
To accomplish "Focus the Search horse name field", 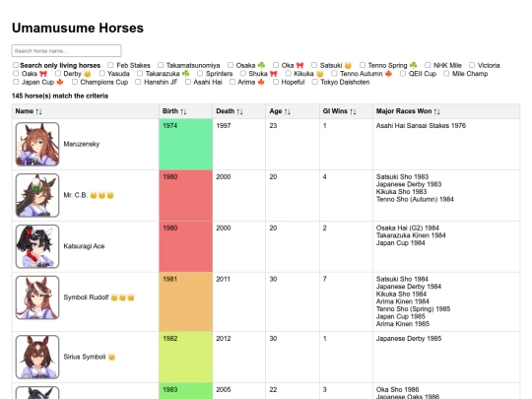I will click(67, 51).
